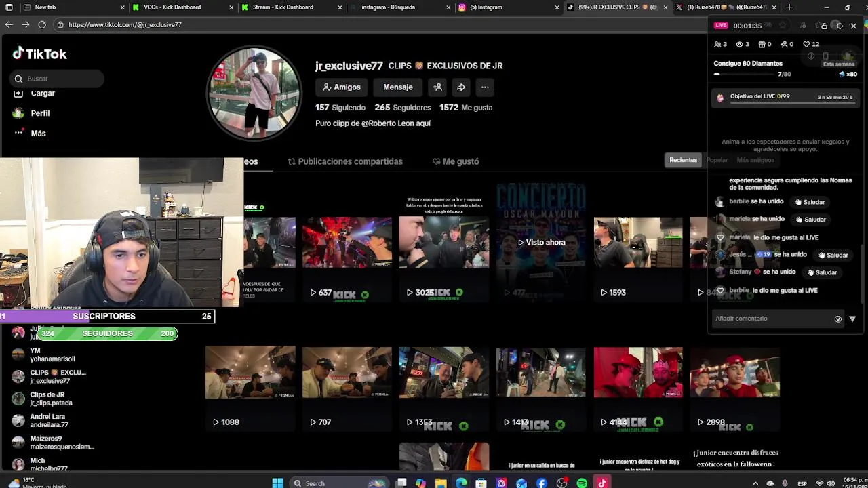Sort videos by Recientes

click(683, 160)
